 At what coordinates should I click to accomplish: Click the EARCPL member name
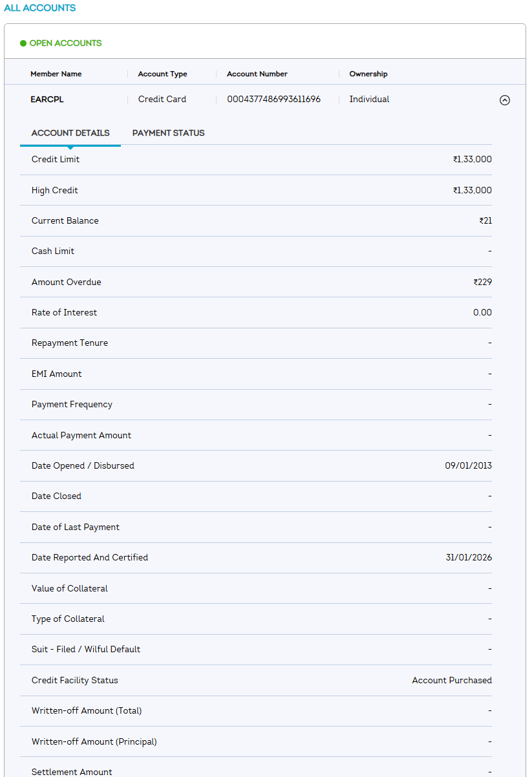tap(47, 100)
